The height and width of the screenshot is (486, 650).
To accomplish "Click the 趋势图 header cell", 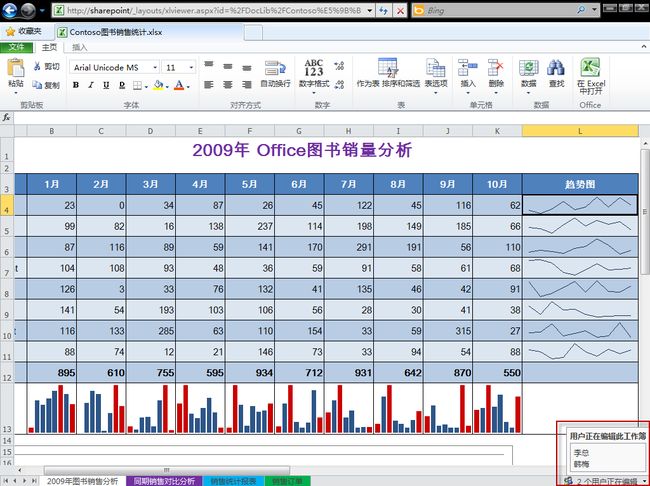I will pos(580,184).
